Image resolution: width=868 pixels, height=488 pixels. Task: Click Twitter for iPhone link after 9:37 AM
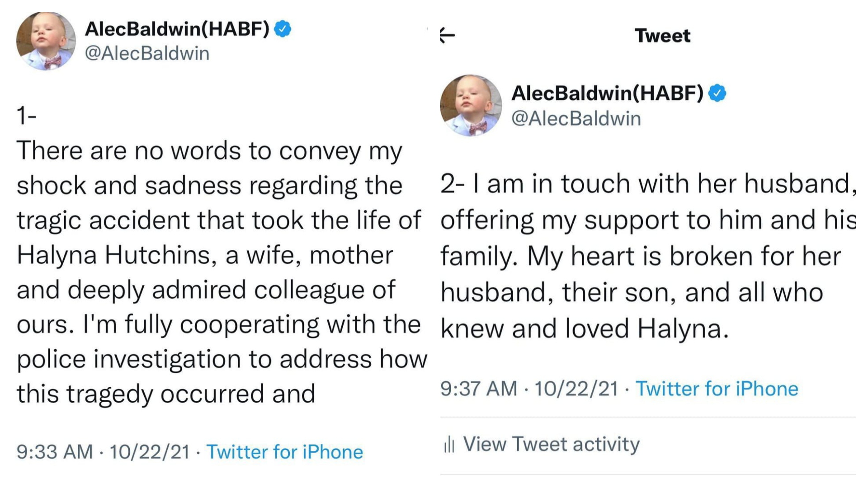tap(717, 389)
